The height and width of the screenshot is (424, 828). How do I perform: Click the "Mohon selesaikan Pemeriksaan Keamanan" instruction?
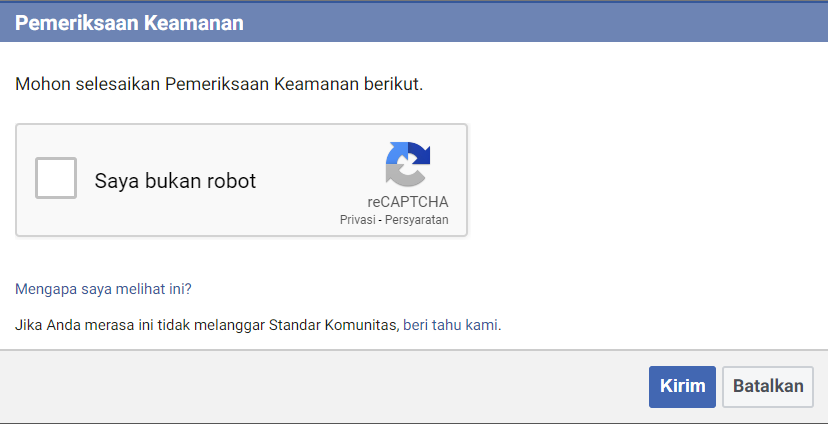pos(219,84)
